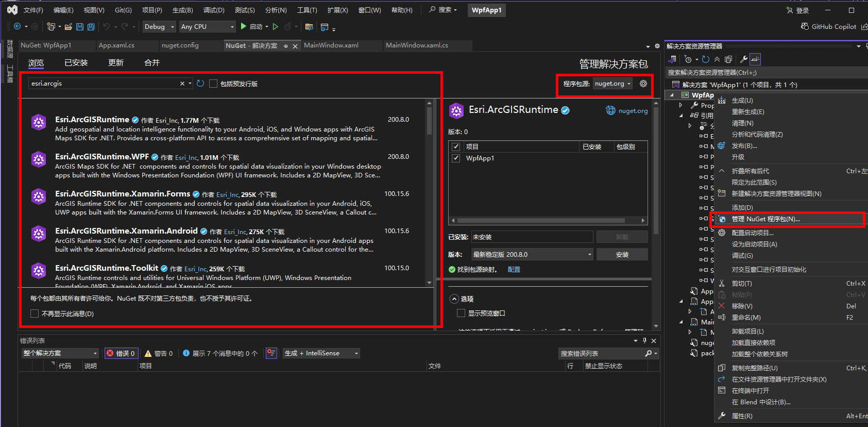Open the window layout toolbar icon
This screenshot has height=427, width=868.
coord(325,27)
